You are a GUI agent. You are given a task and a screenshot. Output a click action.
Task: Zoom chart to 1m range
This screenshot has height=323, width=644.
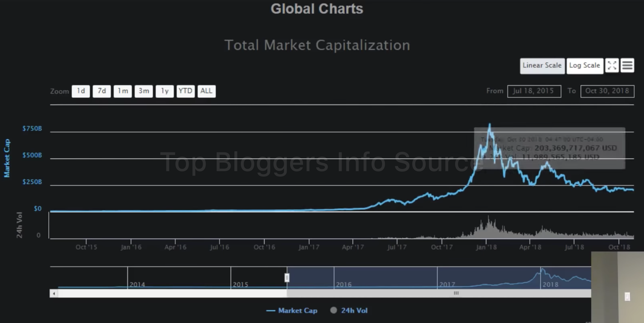(x=123, y=91)
